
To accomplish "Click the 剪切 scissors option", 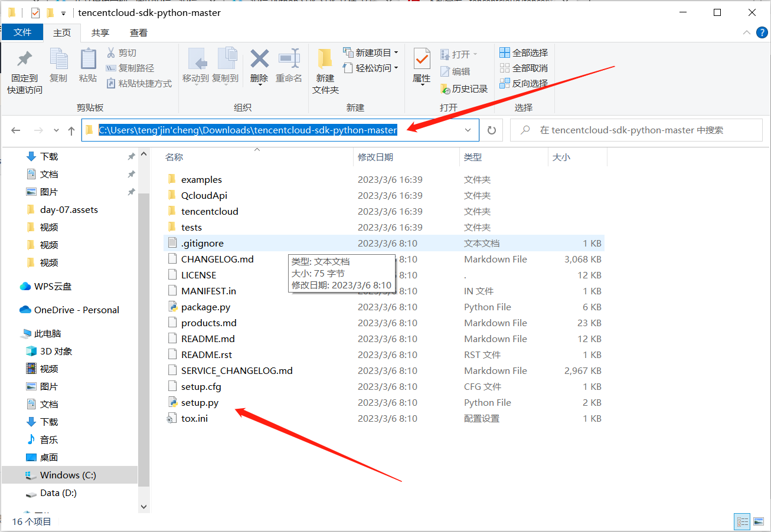I will tap(122, 53).
